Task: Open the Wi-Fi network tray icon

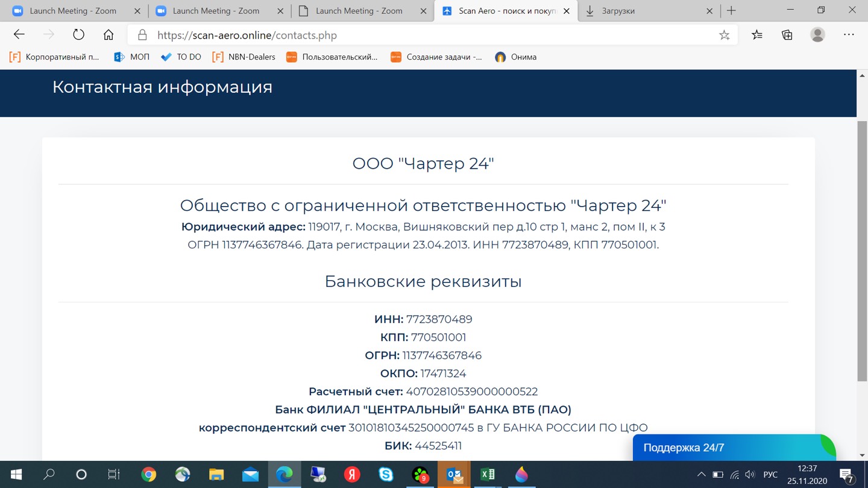Action: pyautogui.click(x=734, y=475)
